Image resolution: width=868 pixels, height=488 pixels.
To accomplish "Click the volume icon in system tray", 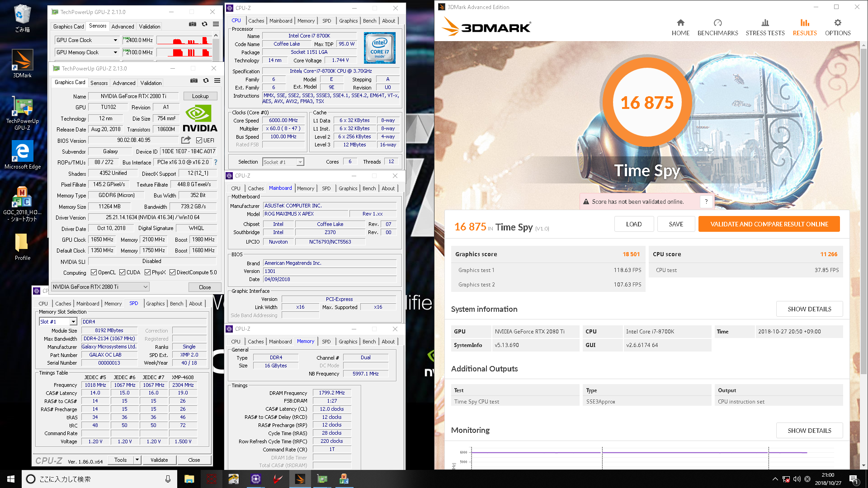I will point(797,479).
